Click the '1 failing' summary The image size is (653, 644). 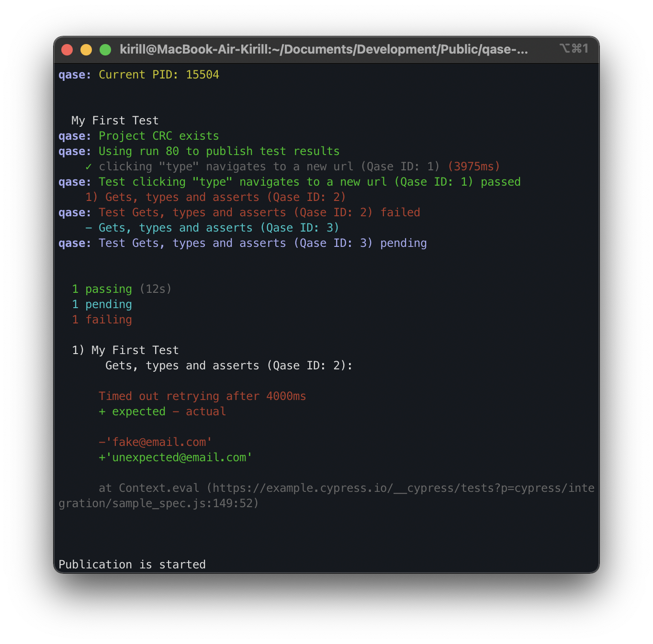[x=102, y=320]
